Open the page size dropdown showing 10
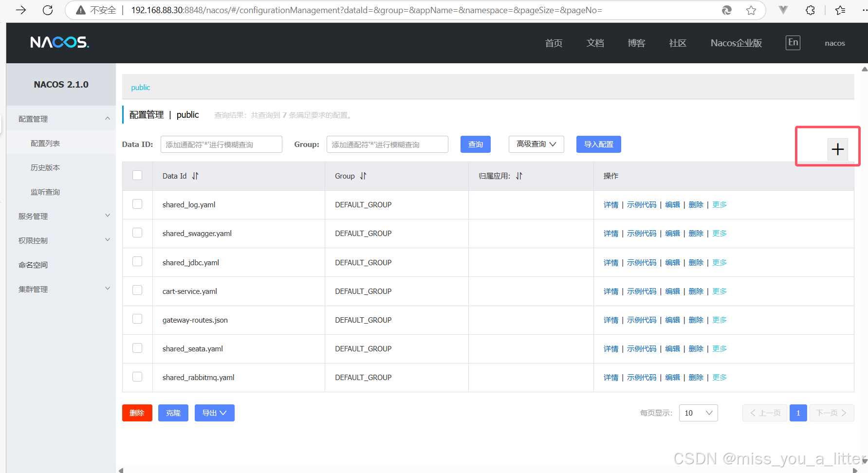This screenshot has height=473, width=868. pos(698,413)
